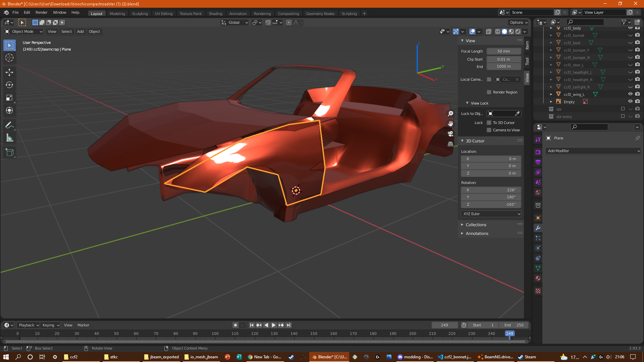Click the Focal Length 50 mm field

[503, 51]
